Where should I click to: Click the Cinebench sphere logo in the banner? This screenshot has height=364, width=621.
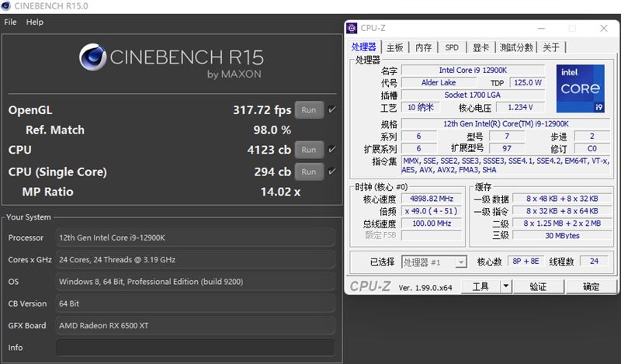pyautogui.click(x=93, y=59)
